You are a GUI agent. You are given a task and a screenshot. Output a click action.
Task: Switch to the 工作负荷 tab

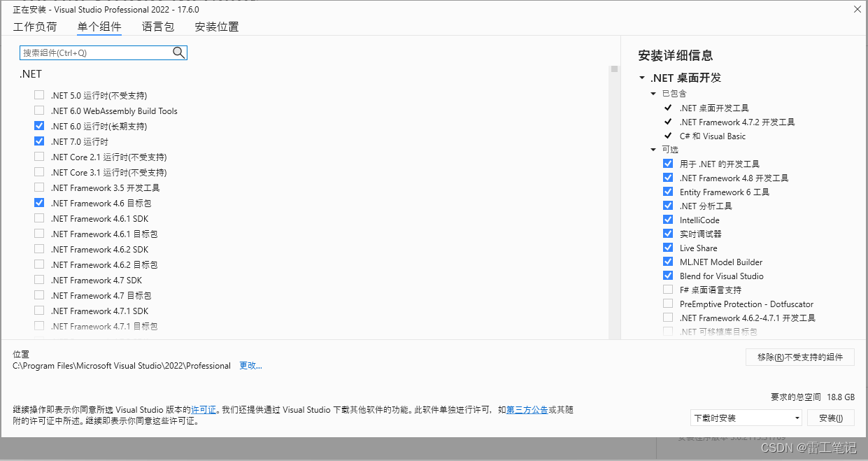[x=35, y=27]
